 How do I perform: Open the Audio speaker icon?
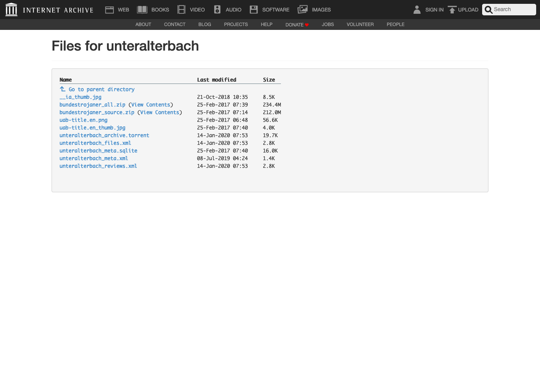click(217, 10)
